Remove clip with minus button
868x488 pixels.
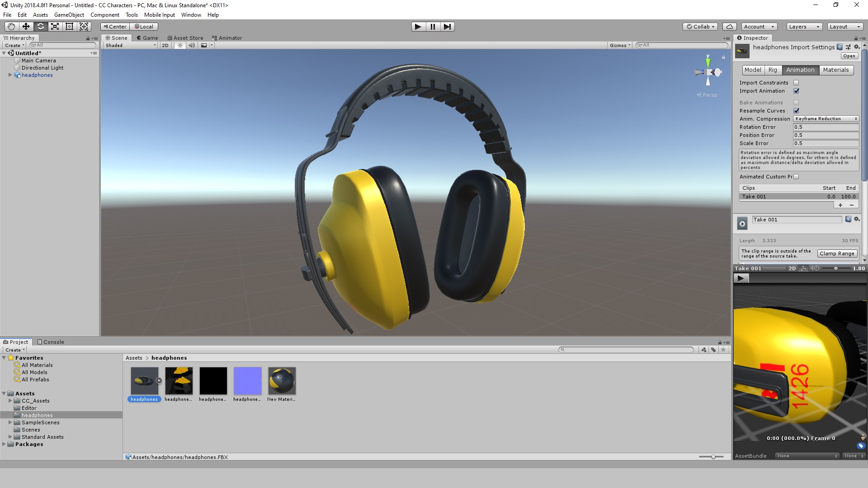point(852,205)
